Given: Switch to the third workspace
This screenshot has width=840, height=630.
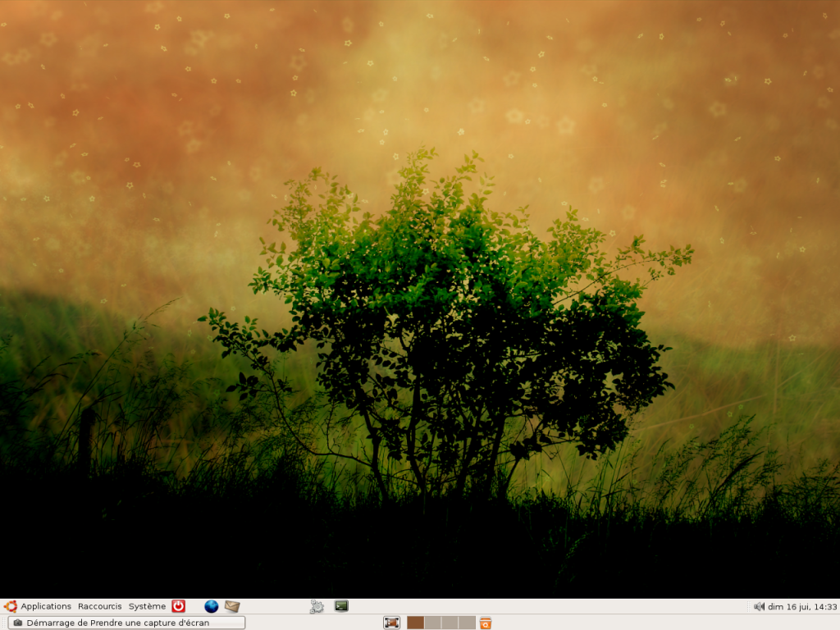Looking at the screenshot, I should [450, 623].
